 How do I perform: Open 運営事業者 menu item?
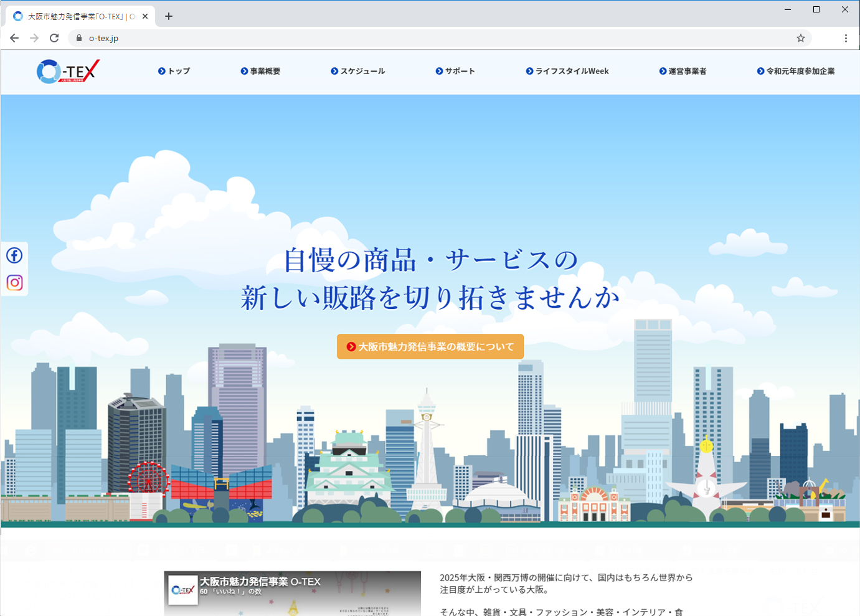[x=683, y=71]
